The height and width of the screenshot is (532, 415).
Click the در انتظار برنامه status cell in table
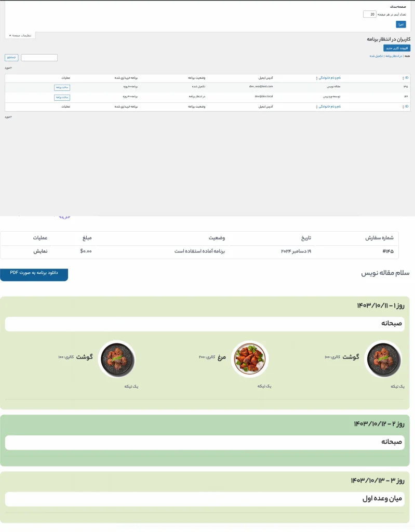coord(197,96)
